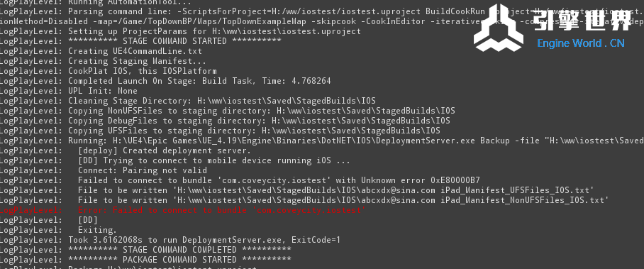The height and width of the screenshot is (269, 644).
Task: Click the Cleaning Stage Directory log line
Action: 188,101
